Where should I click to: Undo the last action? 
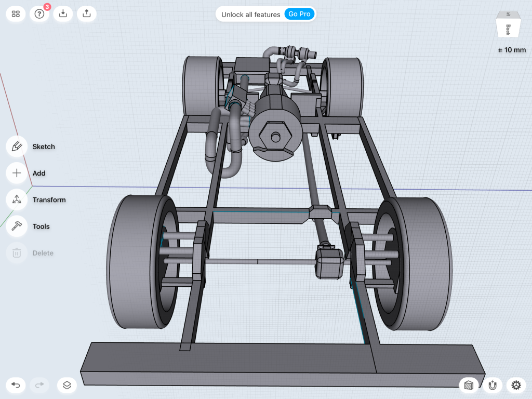point(16,385)
